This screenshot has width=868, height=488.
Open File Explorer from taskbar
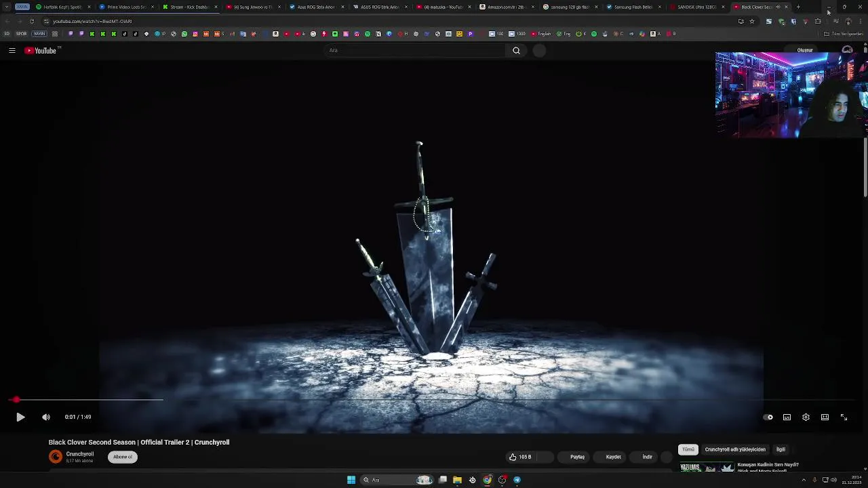[458, 480]
